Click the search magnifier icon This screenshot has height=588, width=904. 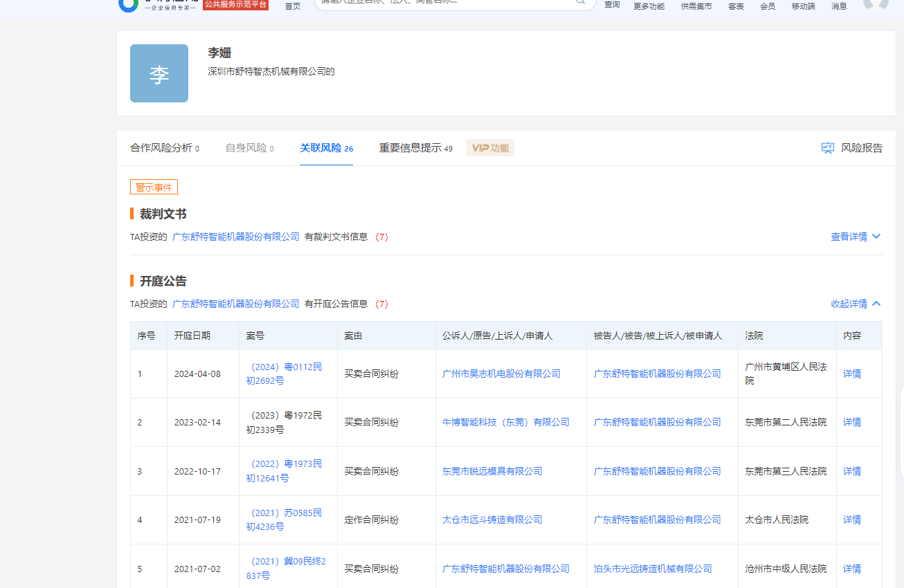tap(581, 2)
